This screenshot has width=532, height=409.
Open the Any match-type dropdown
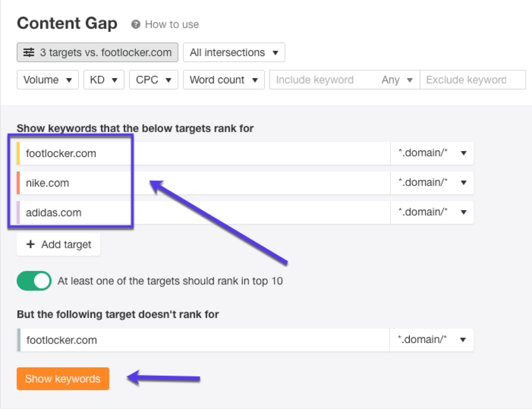397,80
